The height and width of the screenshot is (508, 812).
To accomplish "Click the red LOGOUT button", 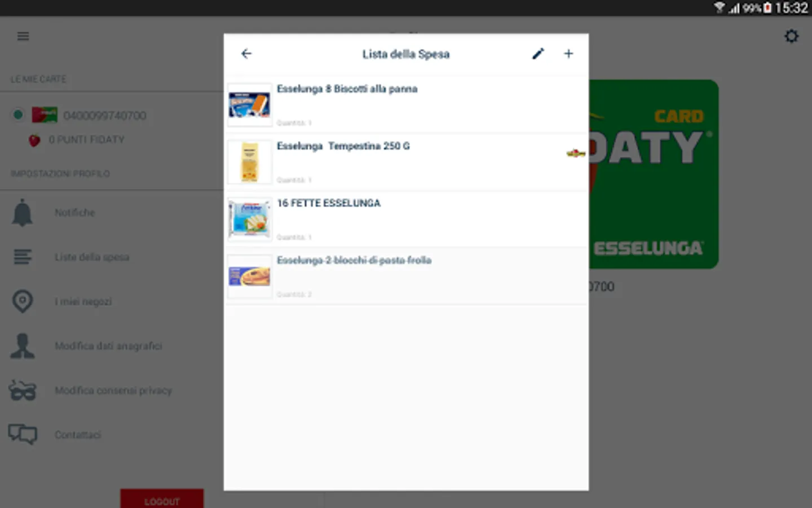I will 162,499.
